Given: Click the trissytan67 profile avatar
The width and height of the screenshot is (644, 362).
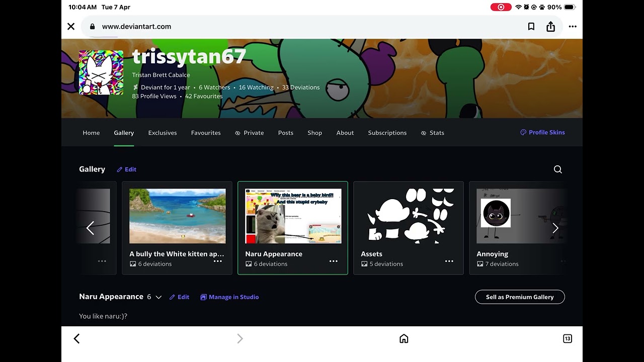Looking at the screenshot, I should point(101,72).
